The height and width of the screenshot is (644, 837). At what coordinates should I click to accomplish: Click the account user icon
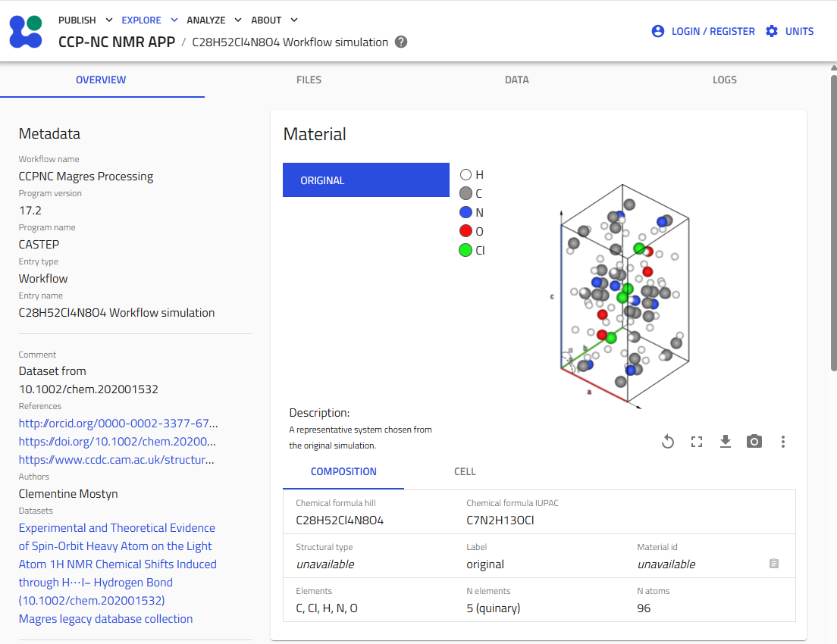658,31
